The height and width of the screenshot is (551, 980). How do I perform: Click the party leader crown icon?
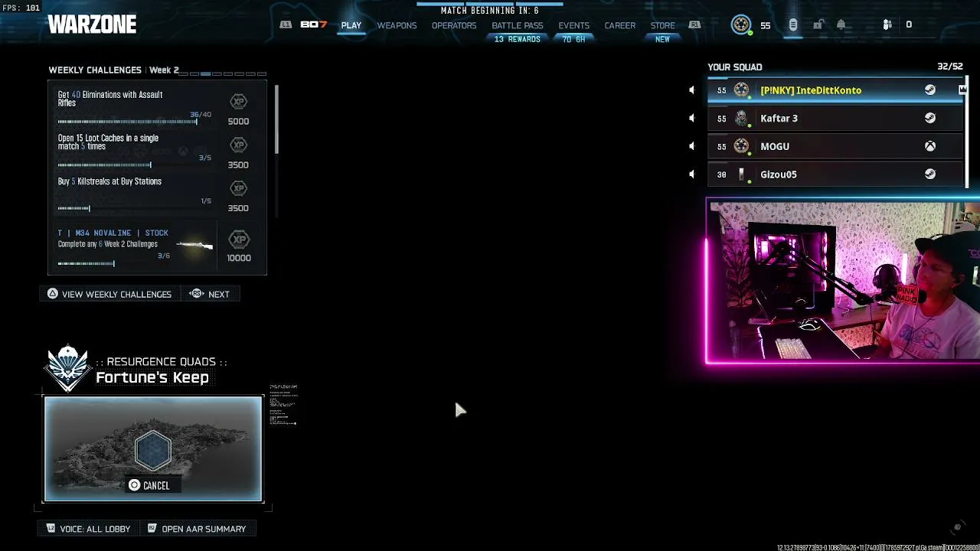coord(962,90)
